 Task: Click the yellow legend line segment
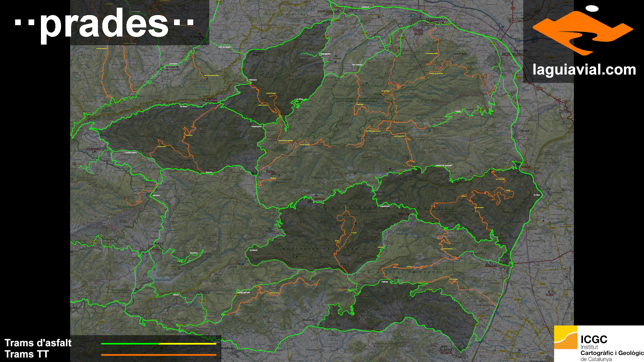[187, 344]
